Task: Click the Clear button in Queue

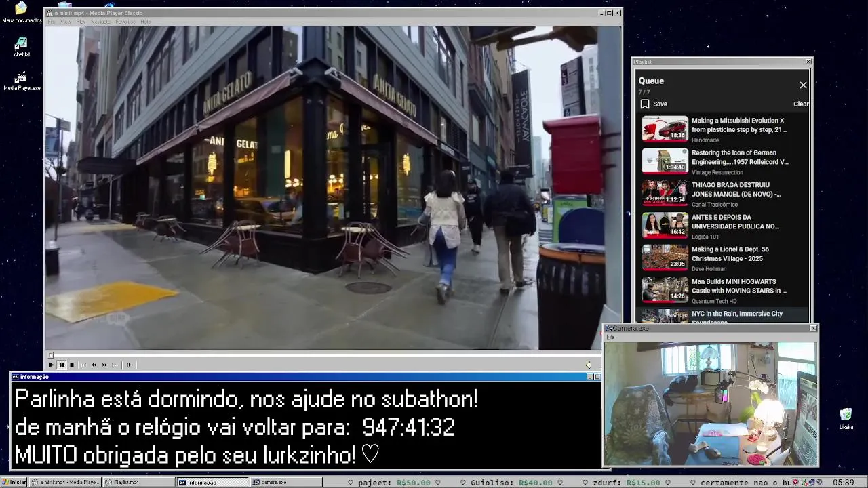Action: (801, 104)
